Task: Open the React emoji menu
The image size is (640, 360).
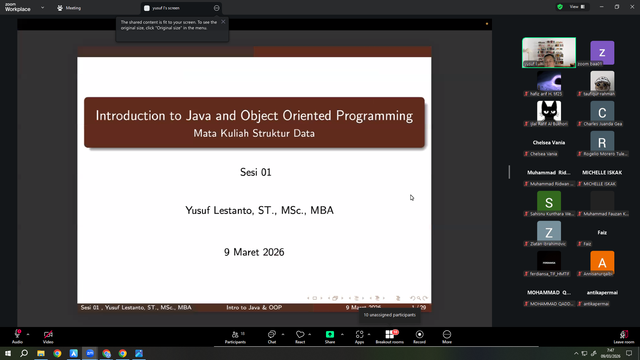Action: click(300, 336)
